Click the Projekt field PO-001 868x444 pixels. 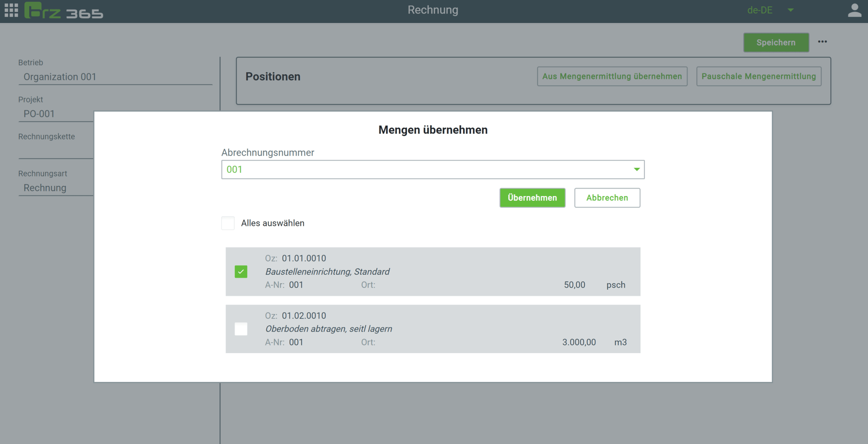coord(56,114)
